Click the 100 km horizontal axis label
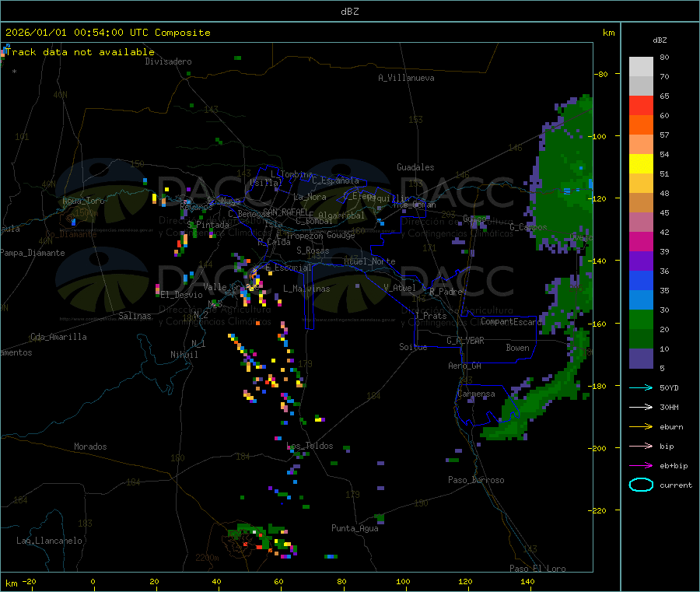This screenshot has height=592, width=700. (403, 582)
